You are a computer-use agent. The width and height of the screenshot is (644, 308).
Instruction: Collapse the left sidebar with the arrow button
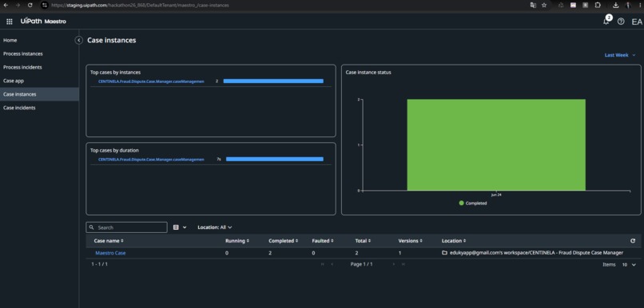tap(79, 40)
